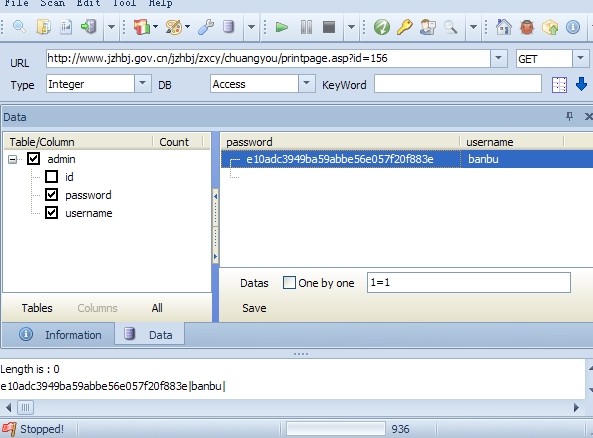Click the colored books toolbar icon
This screenshot has width=593, height=438.
click(x=142, y=27)
